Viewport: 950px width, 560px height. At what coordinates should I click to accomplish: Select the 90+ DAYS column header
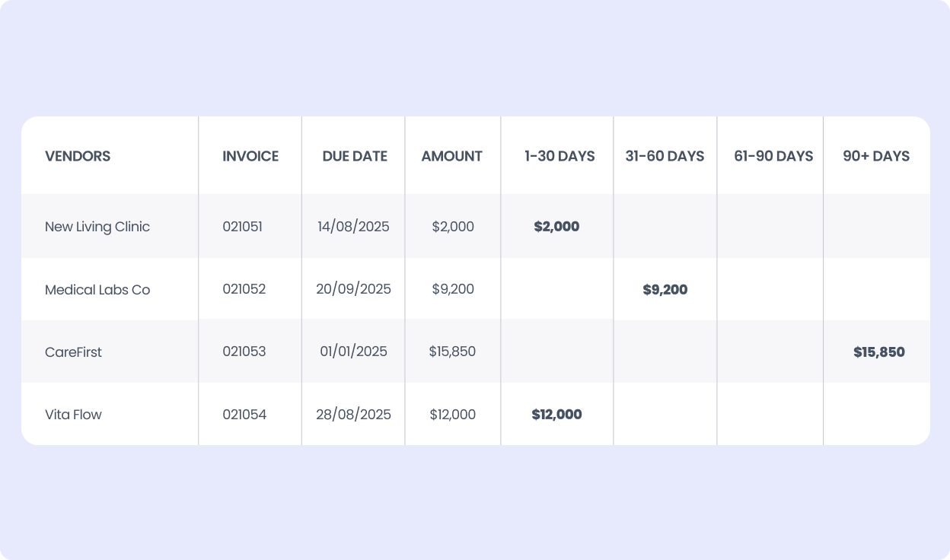[x=876, y=156]
